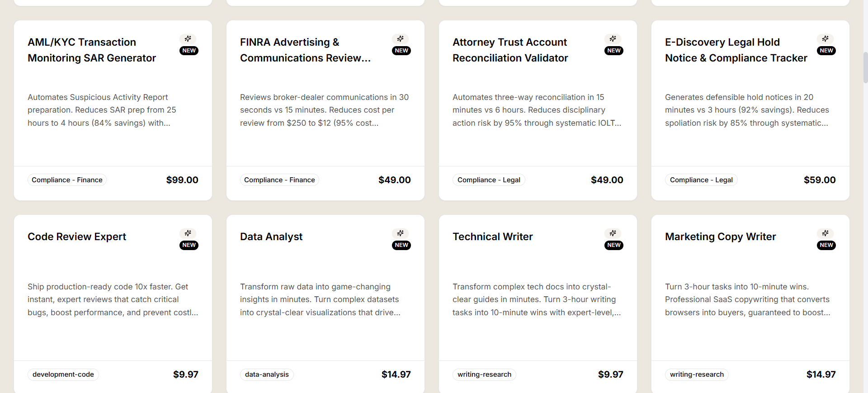Click sparkle icon on E-Discovery Legal Hold card
Image resolution: width=868 pixels, height=393 pixels.
pyautogui.click(x=826, y=39)
